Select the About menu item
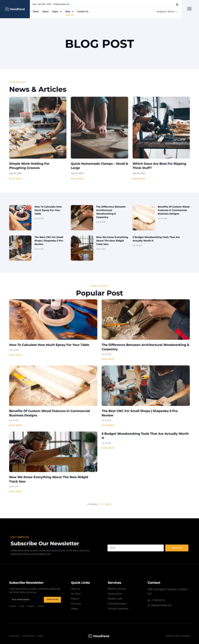Image resolution: width=199 pixels, height=644 pixels. pyautogui.click(x=45, y=12)
